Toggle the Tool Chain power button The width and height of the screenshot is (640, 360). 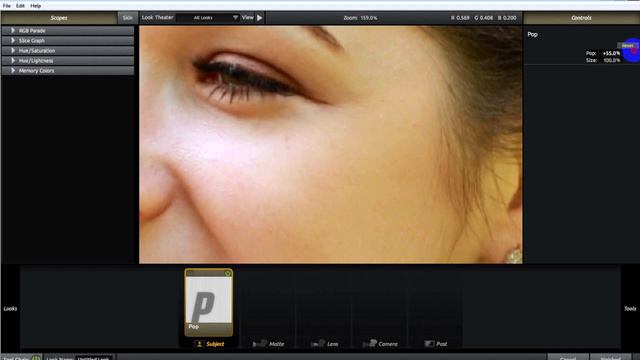[36, 358]
